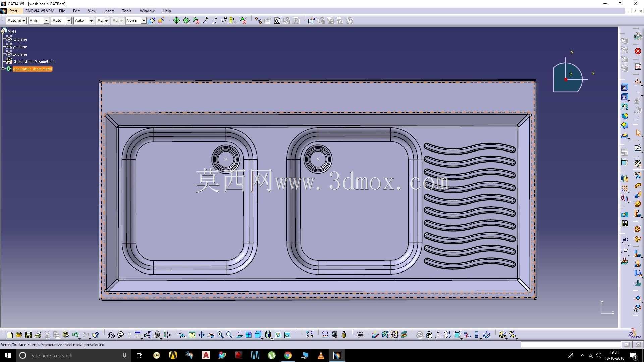Image resolution: width=644 pixels, height=362 pixels.
Task: Open the Edit menu
Action: coord(76,11)
